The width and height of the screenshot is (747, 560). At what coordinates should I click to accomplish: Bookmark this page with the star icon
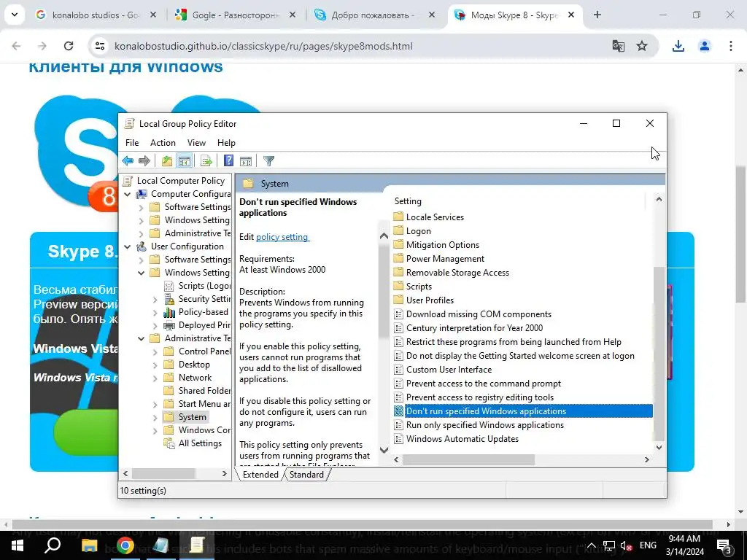tap(642, 46)
